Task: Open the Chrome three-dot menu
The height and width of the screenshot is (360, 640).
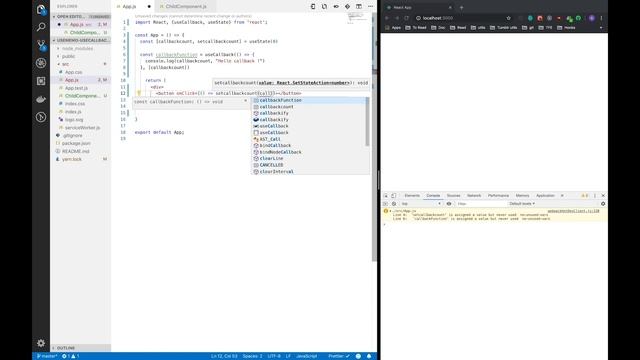Action: 601,18
